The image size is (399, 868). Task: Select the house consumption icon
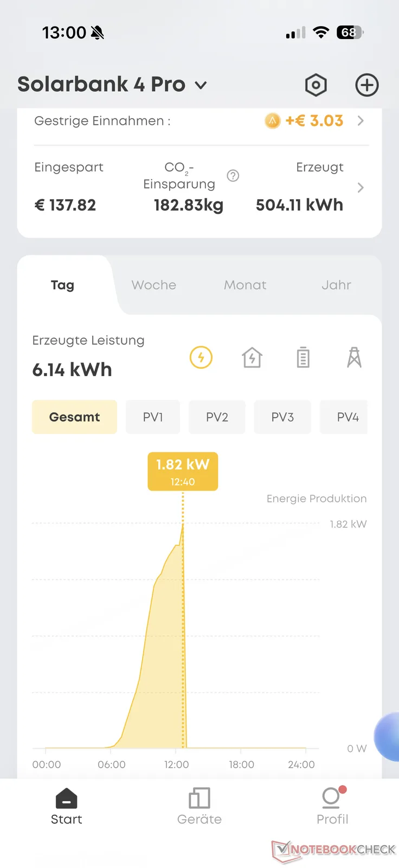pyautogui.click(x=252, y=358)
